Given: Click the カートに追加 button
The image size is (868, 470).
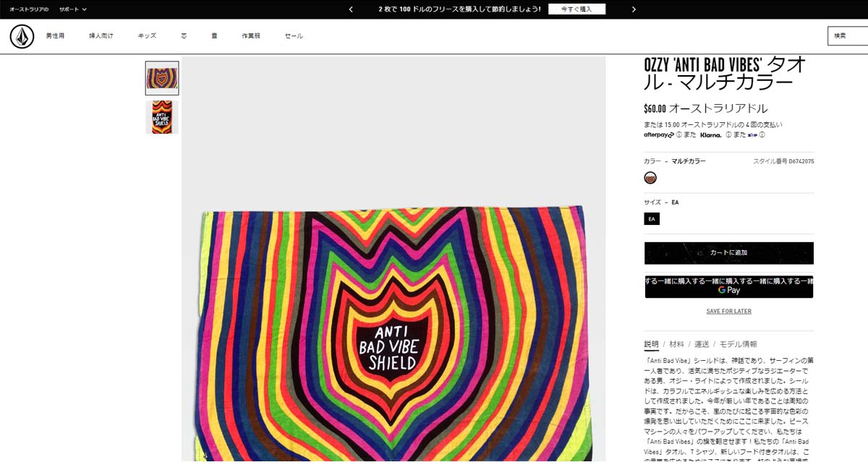Looking at the screenshot, I should (729, 253).
